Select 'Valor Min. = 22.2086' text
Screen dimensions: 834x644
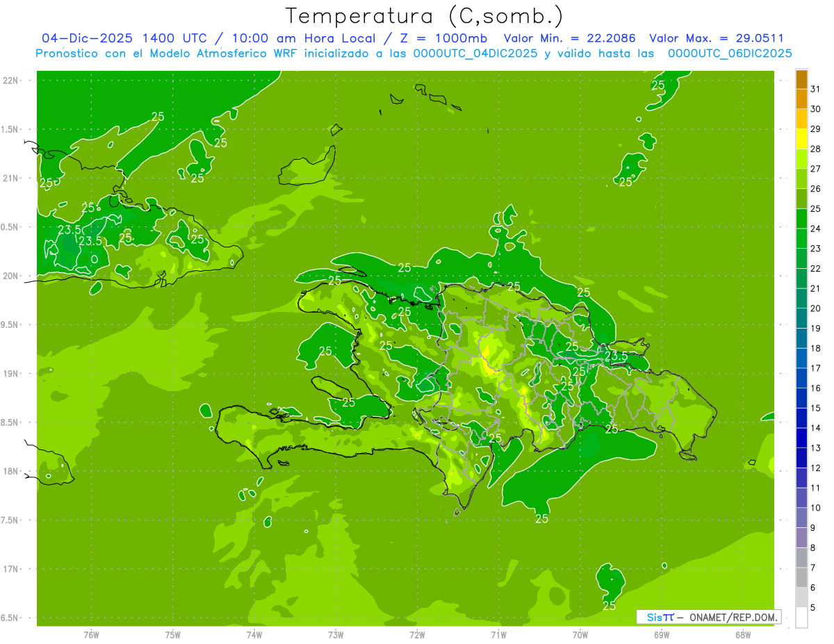569,38
